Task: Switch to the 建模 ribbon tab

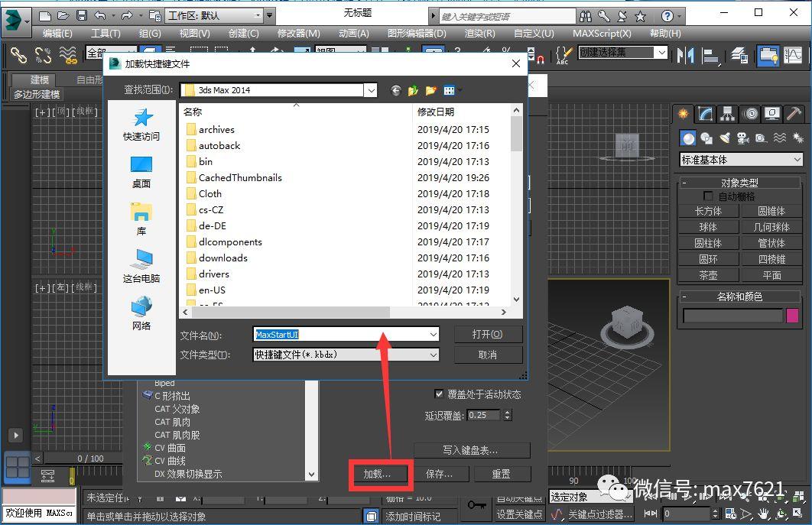Action: 39,79
